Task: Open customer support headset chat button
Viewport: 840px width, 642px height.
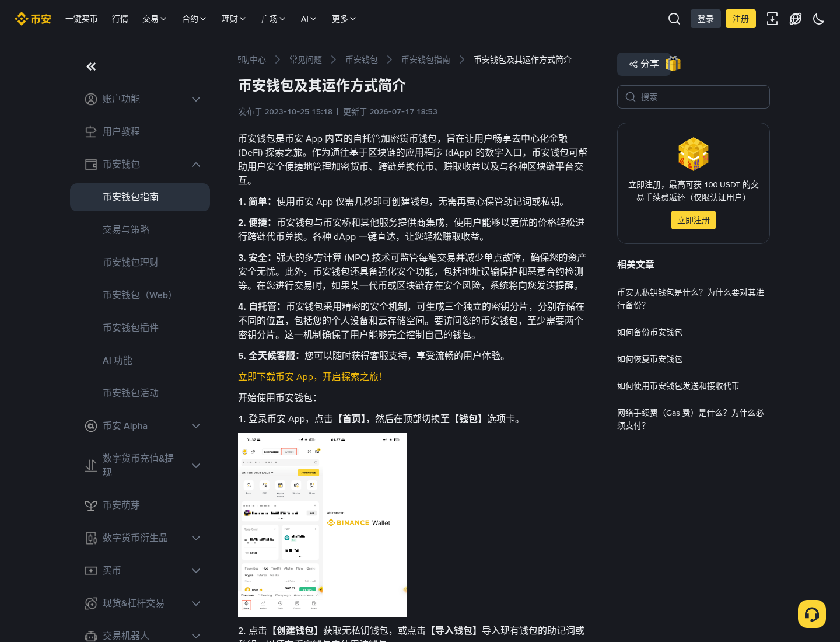Action: (x=812, y=614)
